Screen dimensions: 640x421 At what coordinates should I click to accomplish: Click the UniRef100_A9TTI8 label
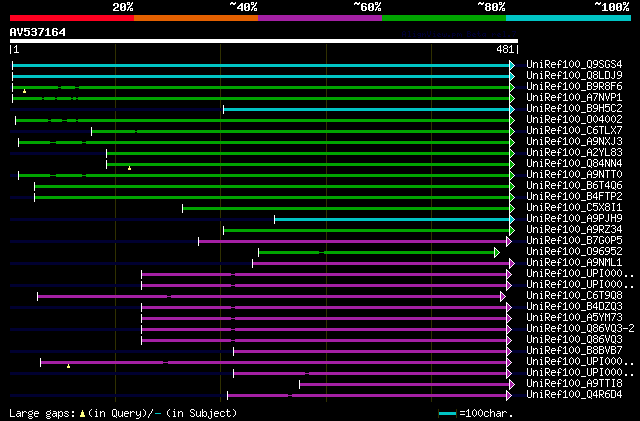(x=574, y=384)
